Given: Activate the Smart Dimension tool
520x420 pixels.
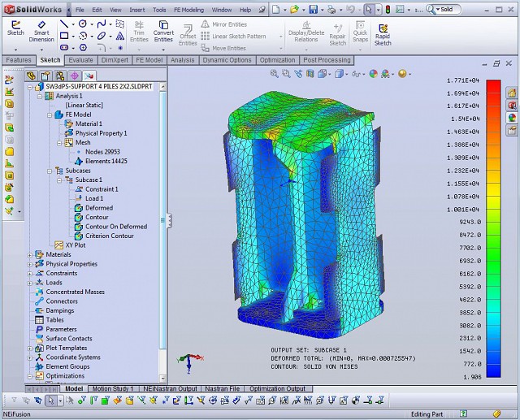Looking at the screenshot, I should click(41, 32).
